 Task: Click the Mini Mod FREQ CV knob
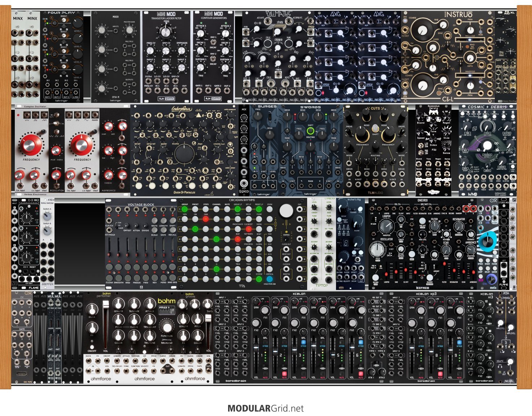pyautogui.click(x=151, y=51)
